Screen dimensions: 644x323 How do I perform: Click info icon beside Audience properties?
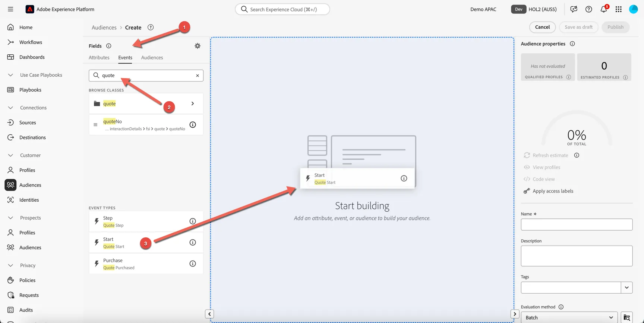pos(572,44)
